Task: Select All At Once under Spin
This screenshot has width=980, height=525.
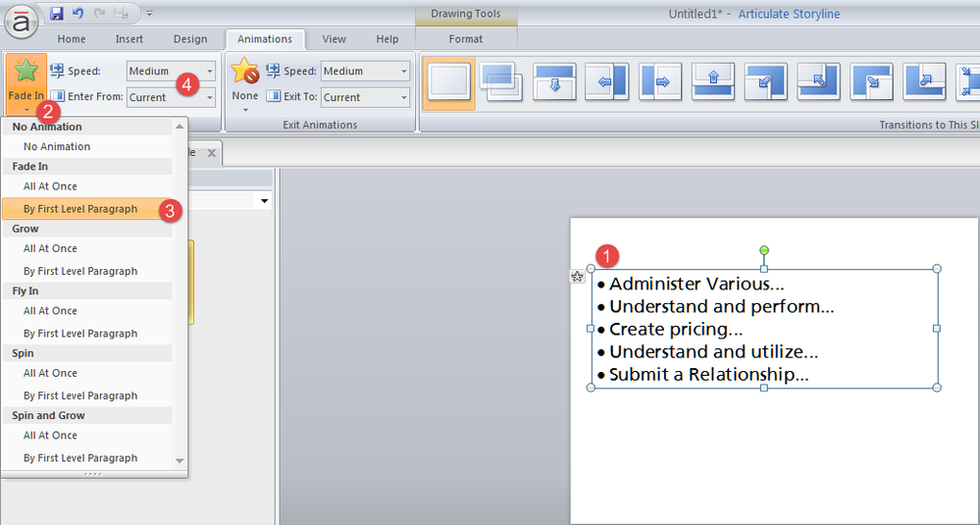Action: [x=50, y=373]
